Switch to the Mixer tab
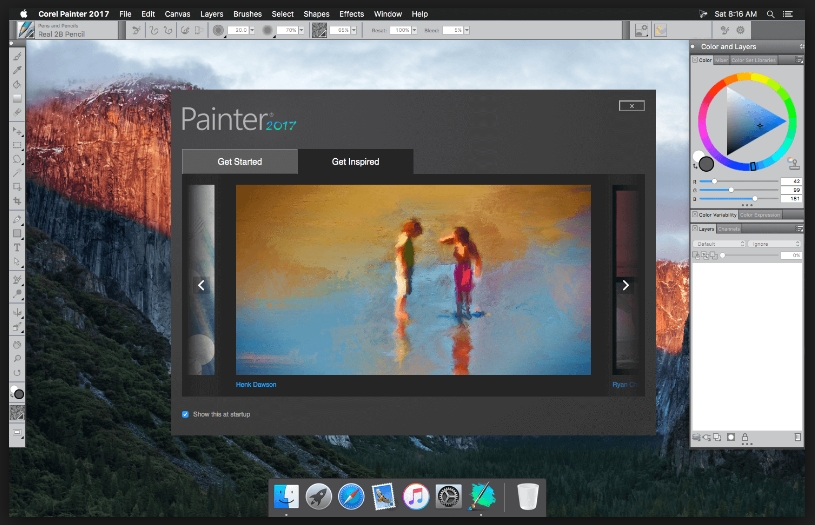 [x=721, y=60]
